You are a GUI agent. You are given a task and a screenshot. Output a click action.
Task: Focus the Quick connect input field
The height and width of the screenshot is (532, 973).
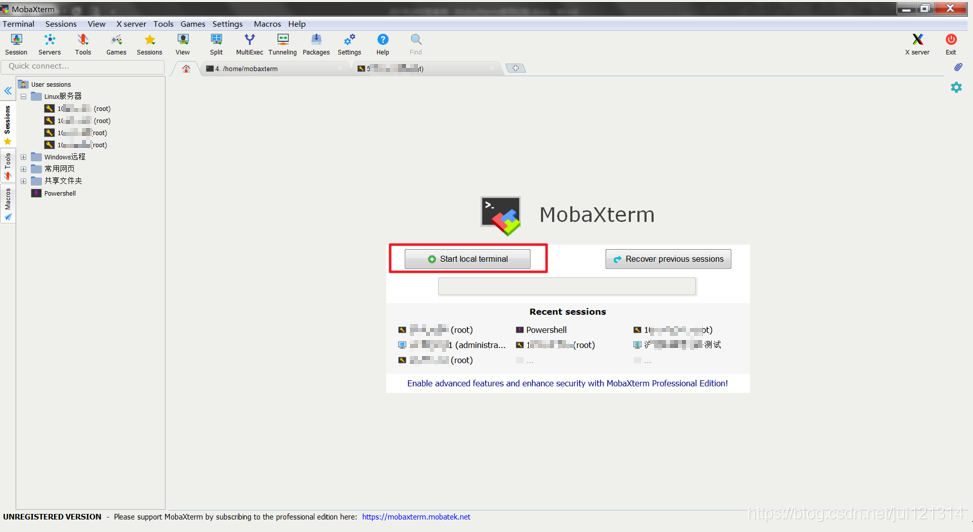(83, 66)
